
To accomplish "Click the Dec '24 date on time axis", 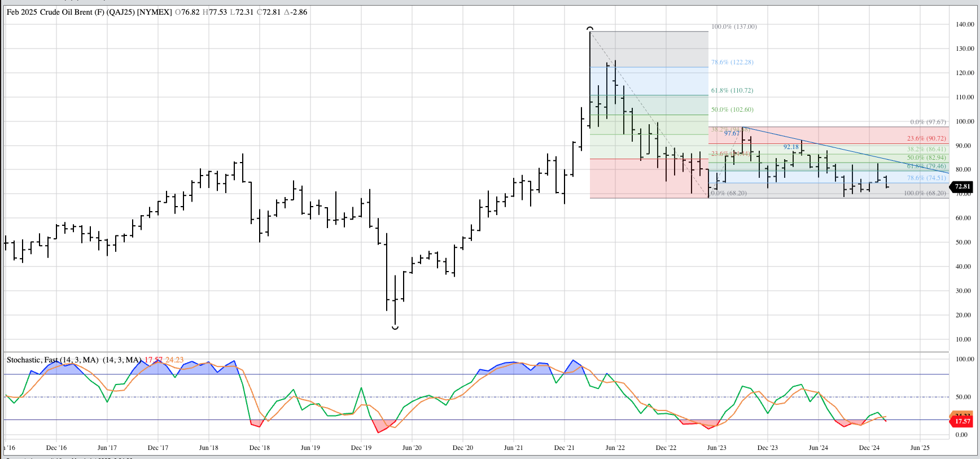I will (x=869, y=448).
